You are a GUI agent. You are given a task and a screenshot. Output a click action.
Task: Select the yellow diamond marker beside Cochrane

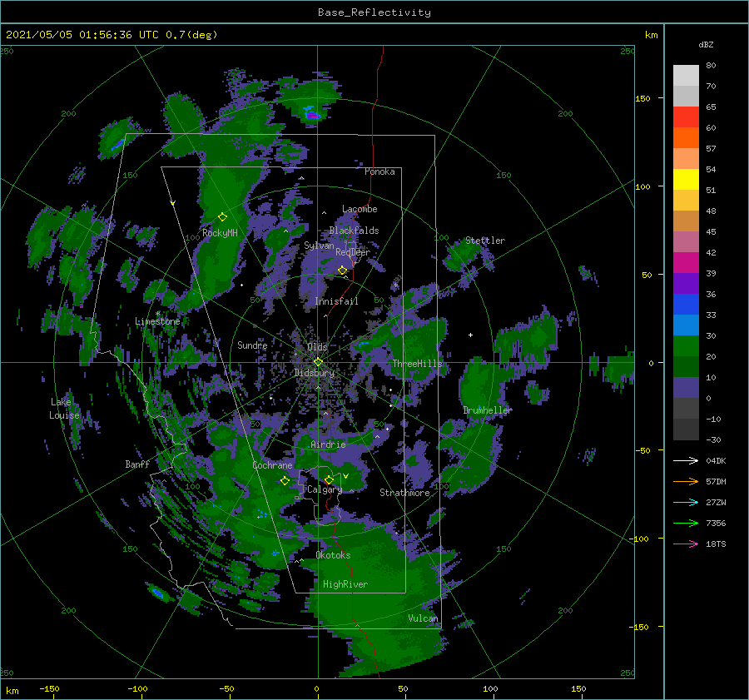(285, 481)
